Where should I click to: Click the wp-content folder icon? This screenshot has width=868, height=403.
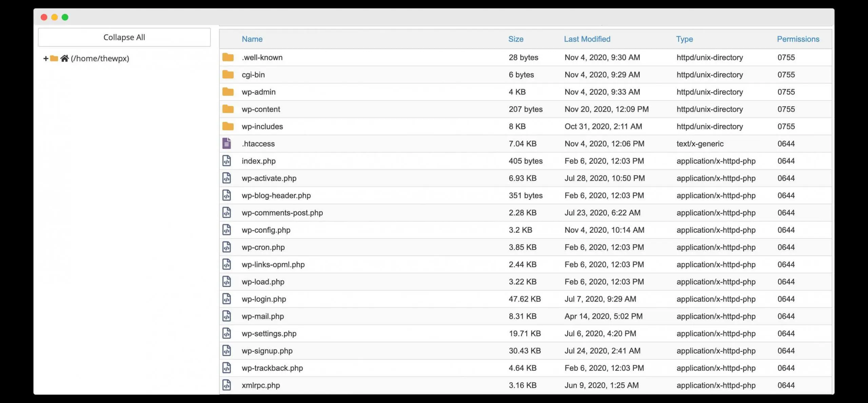pyautogui.click(x=228, y=109)
